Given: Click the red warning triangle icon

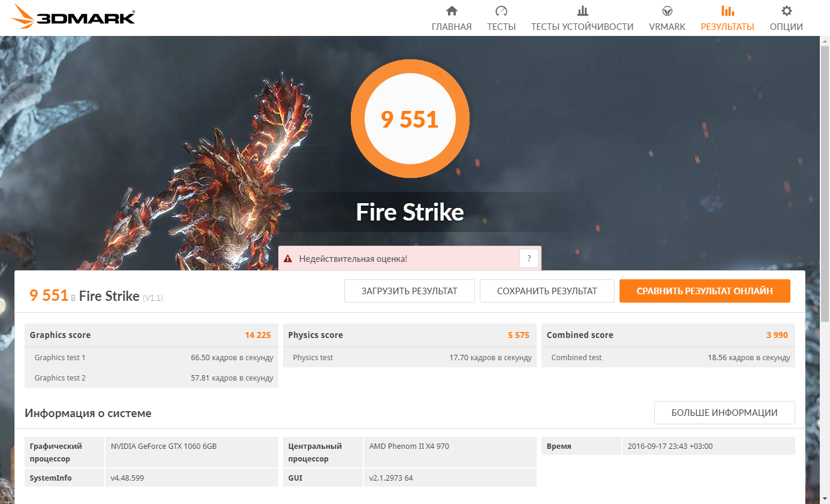Looking at the screenshot, I should [288, 259].
